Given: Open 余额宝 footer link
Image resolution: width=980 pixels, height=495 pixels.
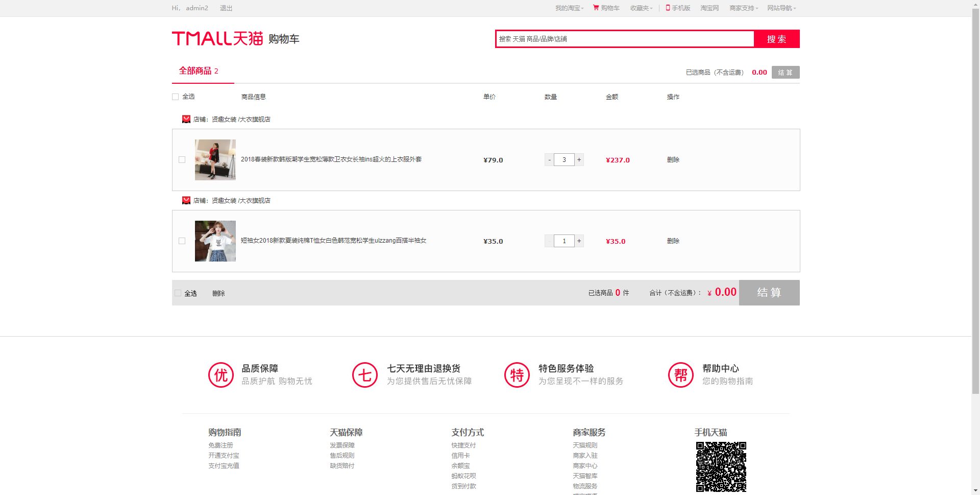Looking at the screenshot, I should (x=460, y=466).
